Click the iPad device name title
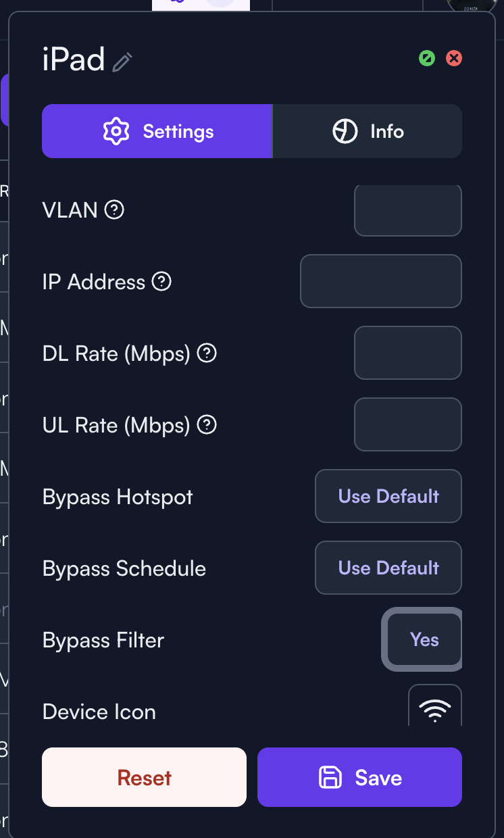 [74, 61]
